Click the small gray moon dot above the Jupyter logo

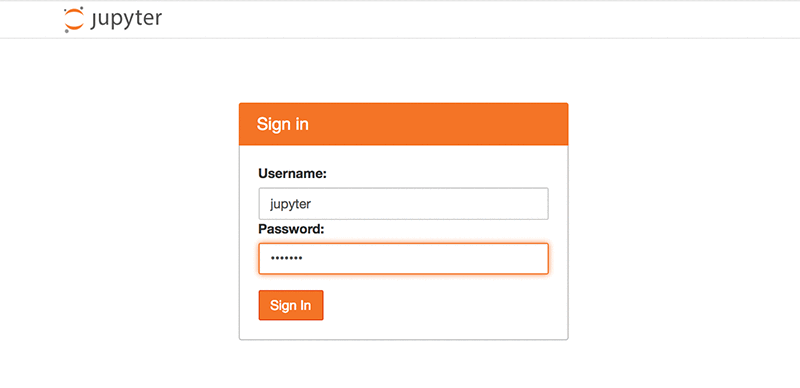pyautogui.click(x=82, y=8)
